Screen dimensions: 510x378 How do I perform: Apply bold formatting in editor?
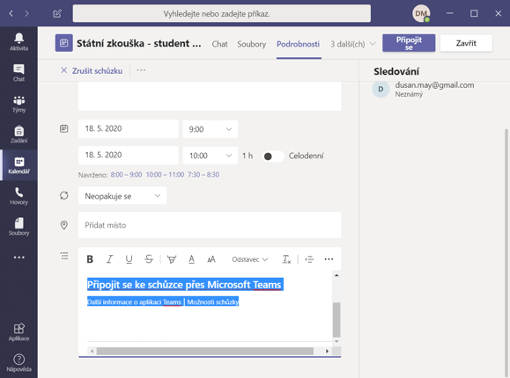tap(90, 259)
